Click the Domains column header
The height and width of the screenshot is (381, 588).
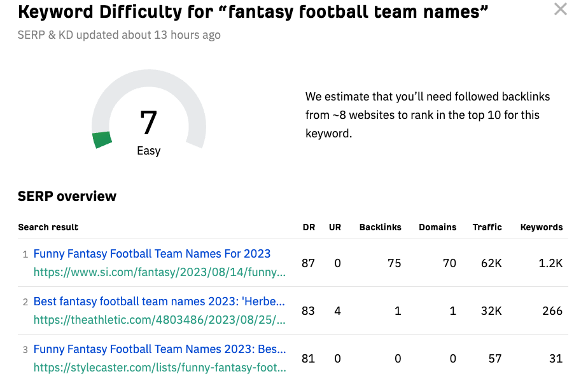pos(437,227)
